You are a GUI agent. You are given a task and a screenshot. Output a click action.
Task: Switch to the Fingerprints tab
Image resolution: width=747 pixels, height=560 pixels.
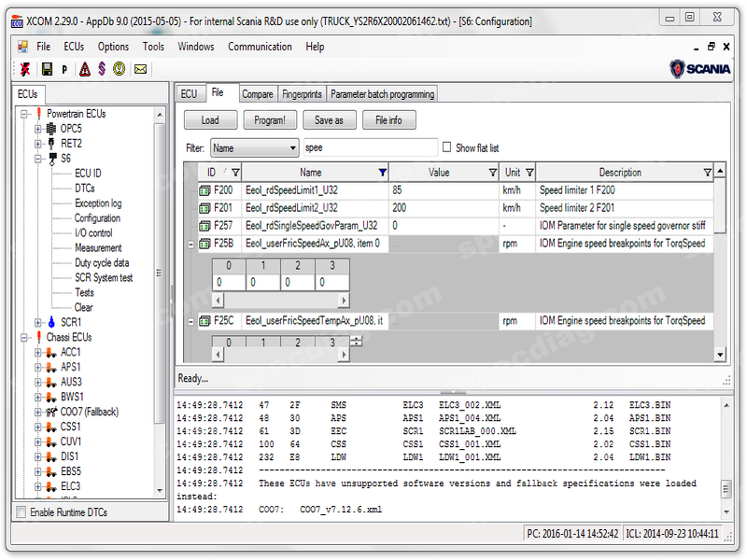302,94
